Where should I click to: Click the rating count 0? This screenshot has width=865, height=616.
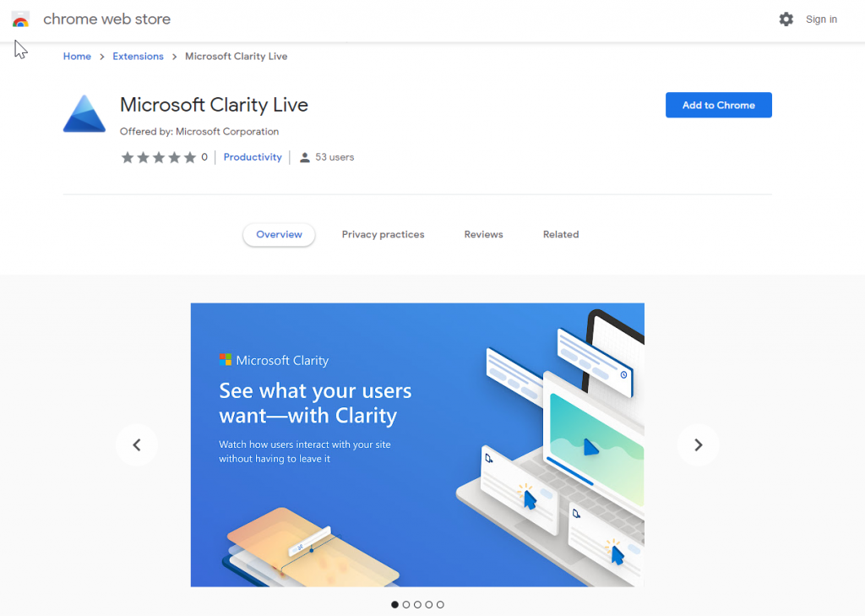point(204,157)
